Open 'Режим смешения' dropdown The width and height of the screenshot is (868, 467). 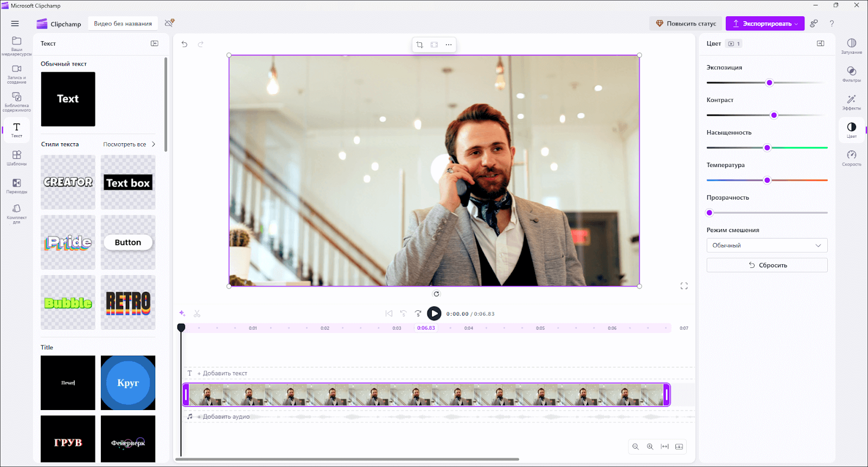coord(767,245)
